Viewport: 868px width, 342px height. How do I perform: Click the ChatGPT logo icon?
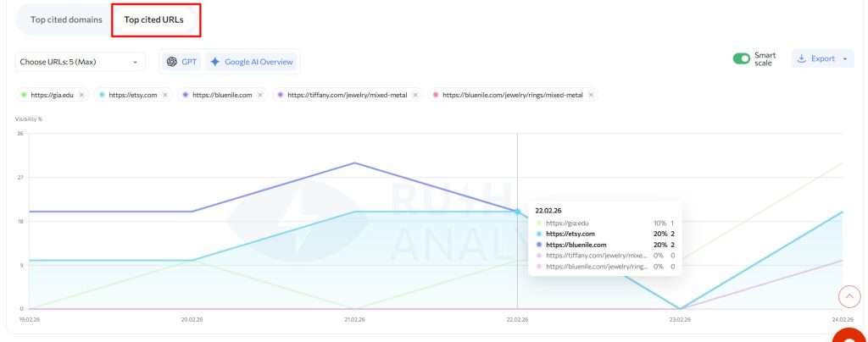tap(171, 62)
